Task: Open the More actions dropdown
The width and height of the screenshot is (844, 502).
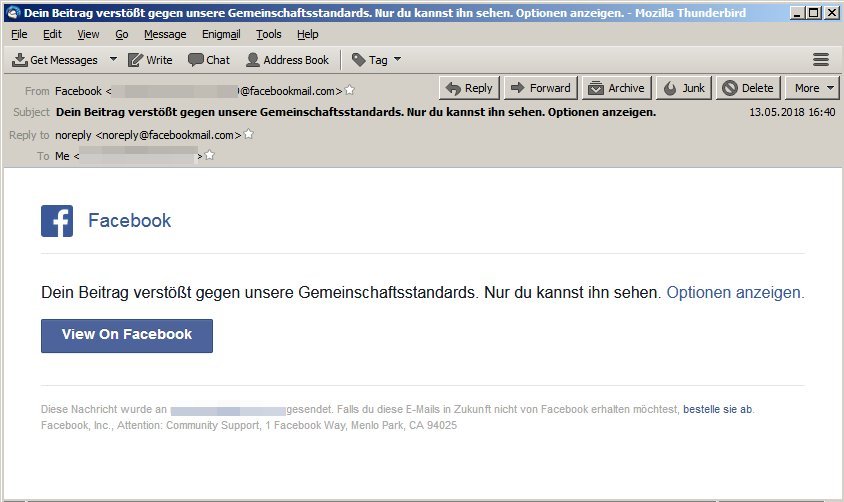Action: pos(813,88)
